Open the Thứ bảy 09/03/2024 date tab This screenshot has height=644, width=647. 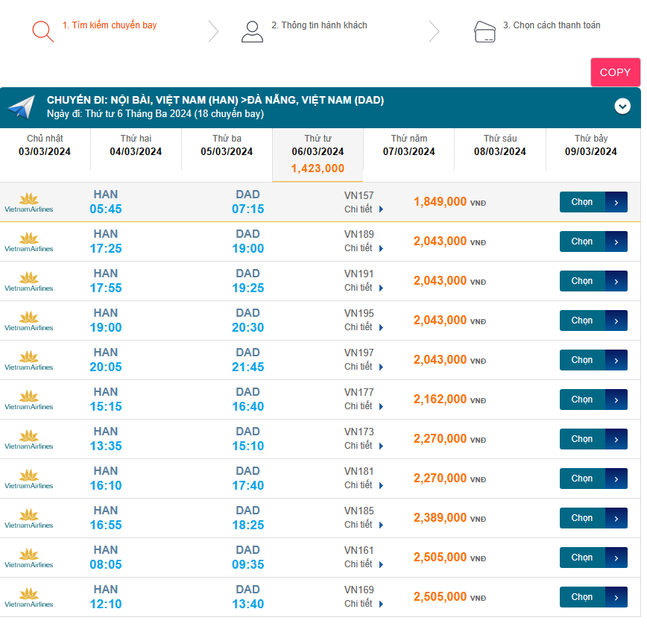click(x=591, y=145)
